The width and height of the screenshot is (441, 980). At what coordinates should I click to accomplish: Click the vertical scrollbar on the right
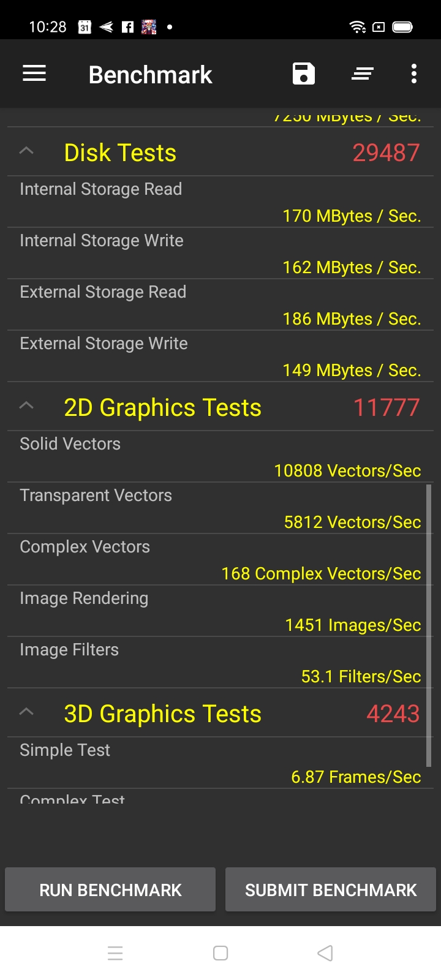pos(429,625)
